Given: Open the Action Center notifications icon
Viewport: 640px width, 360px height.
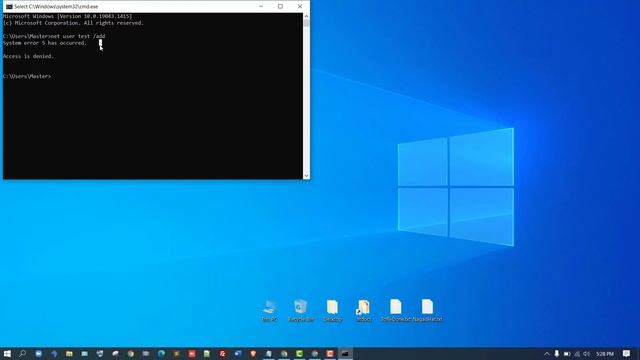Looking at the screenshot, I should (x=627, y=353).
